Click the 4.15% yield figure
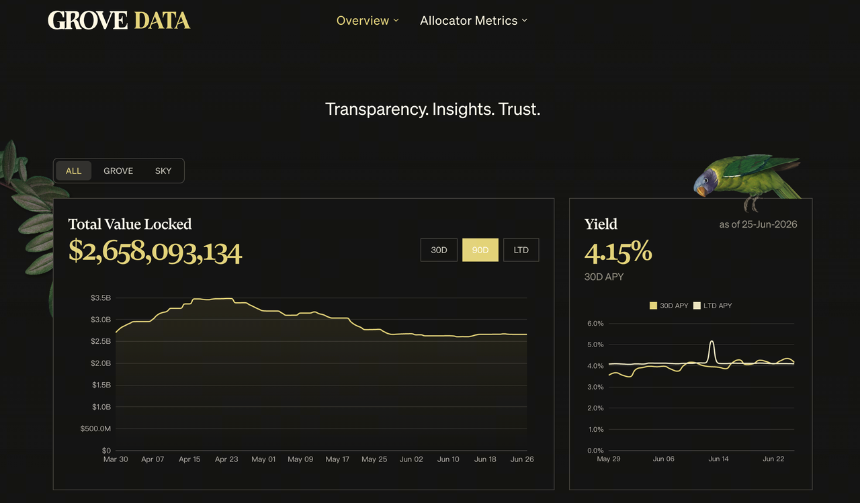This screenshot has width=860, height=503. [618, 252]
